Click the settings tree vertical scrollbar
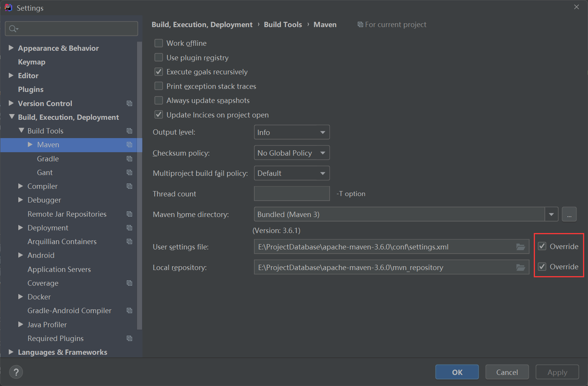 click(x=139, y=185)
